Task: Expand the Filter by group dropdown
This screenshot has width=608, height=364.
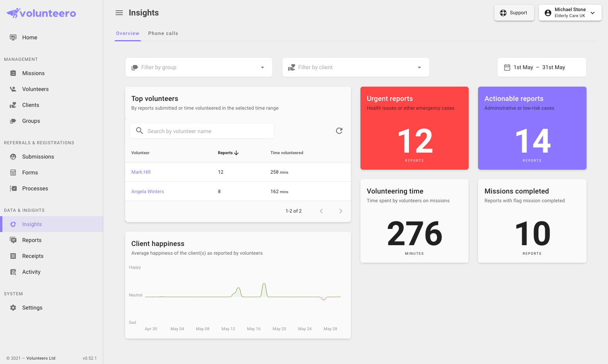Action: tap(199, 67)
